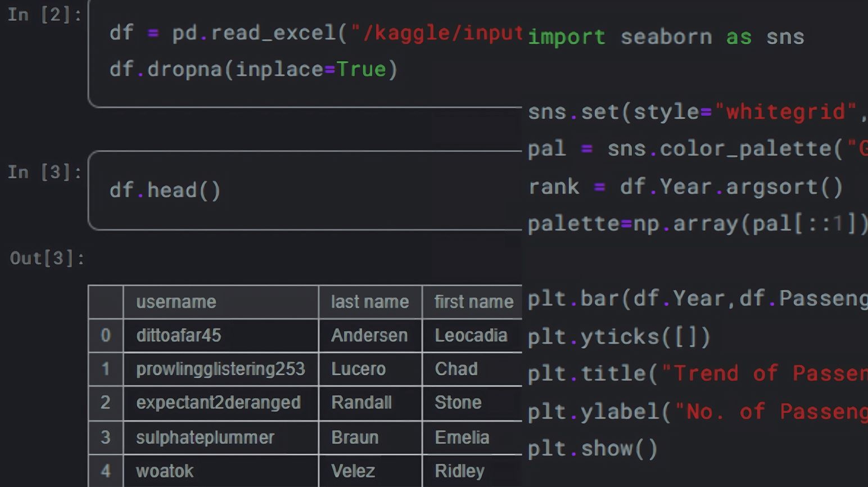Select the prowlingglistering253 username cell
868x487 pixels.
point(221,369)
